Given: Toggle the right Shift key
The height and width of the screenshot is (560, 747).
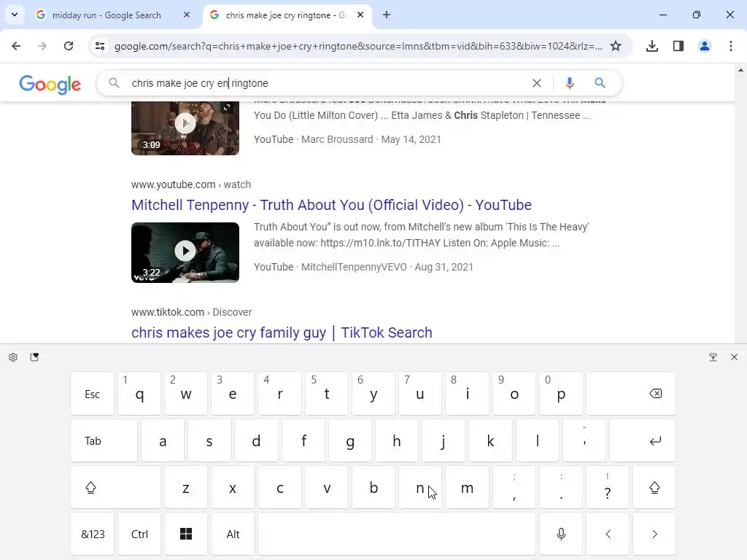Looking at the screenshot, I should point(654,487).
